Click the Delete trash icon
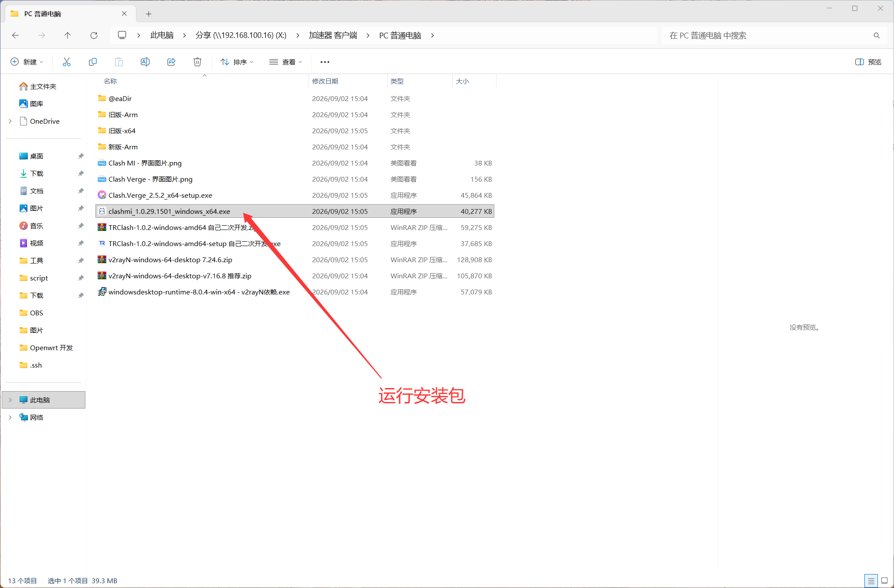This screenshot has width=894, height=588. (197, 62)
